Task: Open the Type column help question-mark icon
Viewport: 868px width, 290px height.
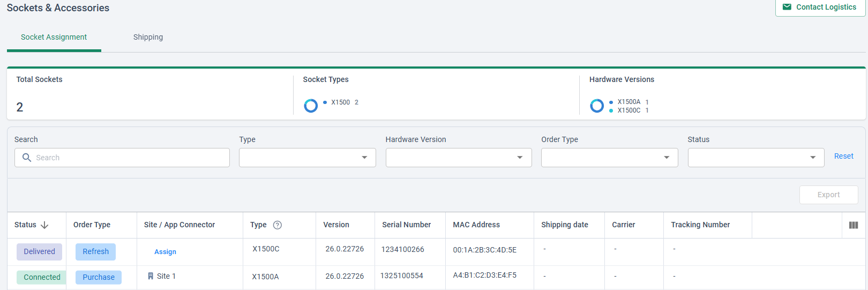Action: pyautogui.click(x=278, y=225)
